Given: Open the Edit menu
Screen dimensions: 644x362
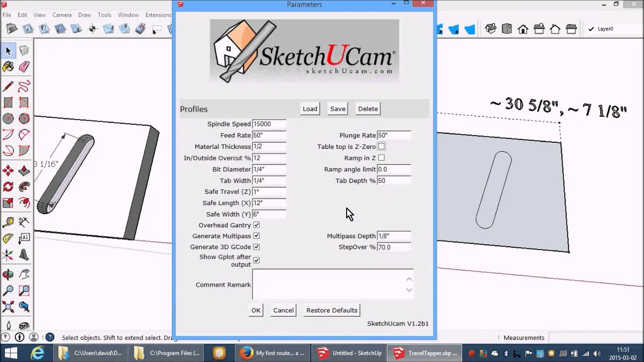Looking at the screenshot, I should (23, 15).
